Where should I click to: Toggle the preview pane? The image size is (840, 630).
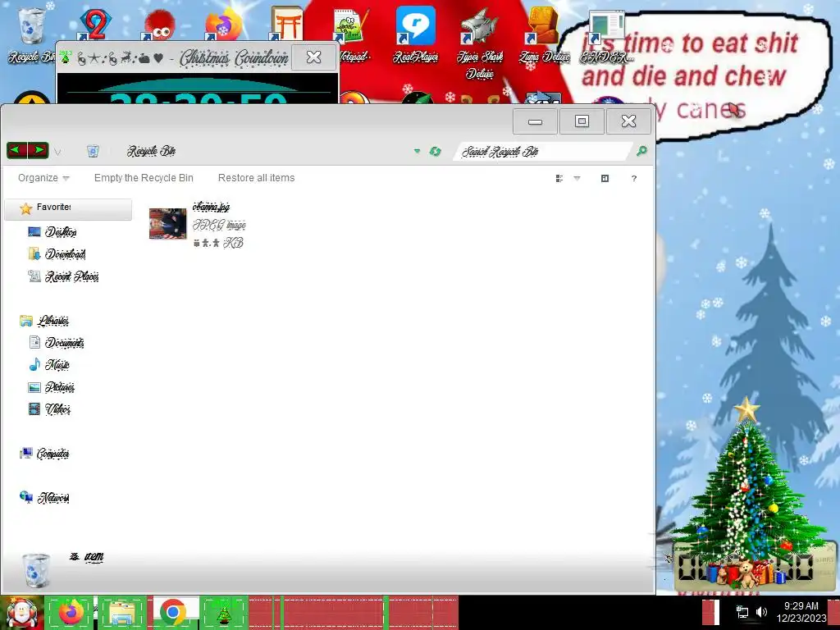(x=605, y=178)
